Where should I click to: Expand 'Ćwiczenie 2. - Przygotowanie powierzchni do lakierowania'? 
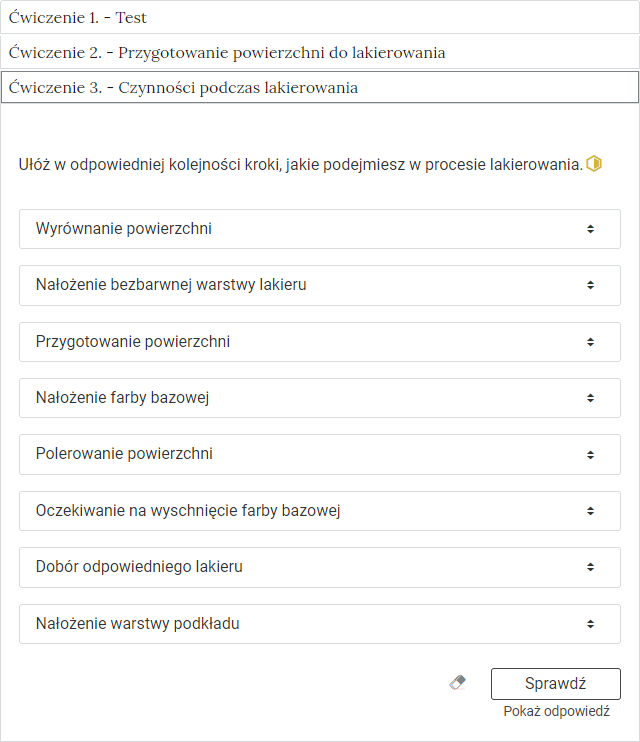pos(320,52)
